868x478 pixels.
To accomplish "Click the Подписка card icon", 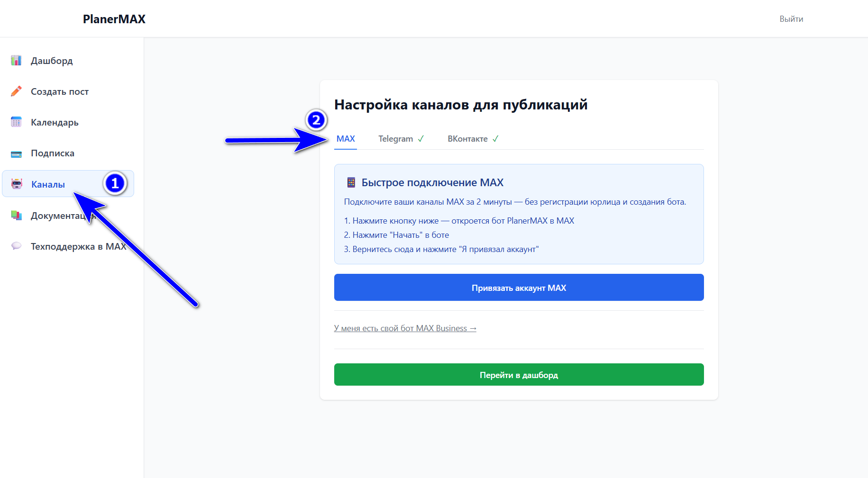I will click(x=16, y=153).
